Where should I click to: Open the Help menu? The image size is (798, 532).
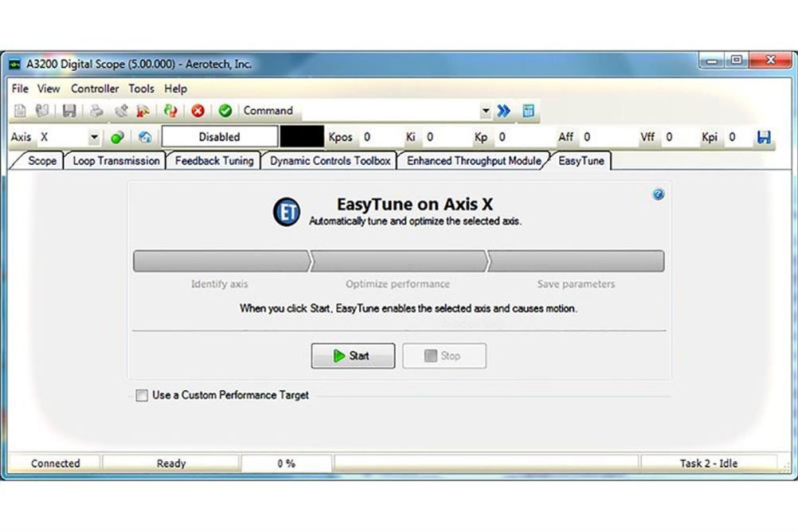pos(175,88)
